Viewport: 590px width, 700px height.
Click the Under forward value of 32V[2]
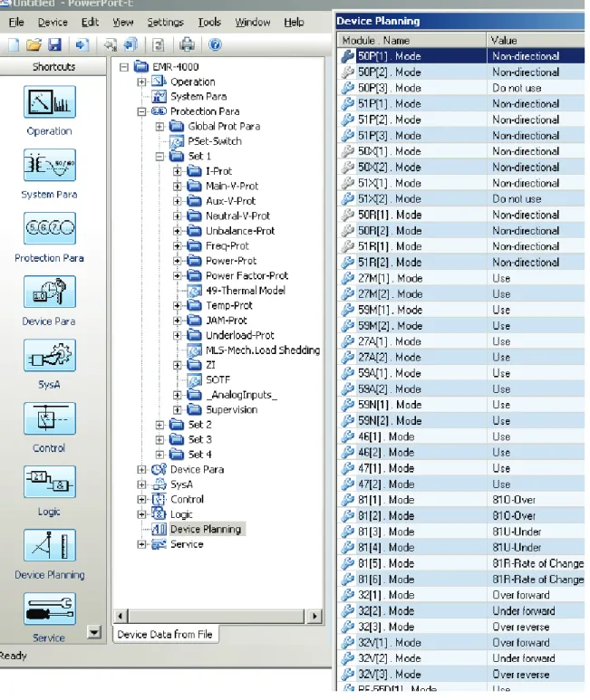524,658
